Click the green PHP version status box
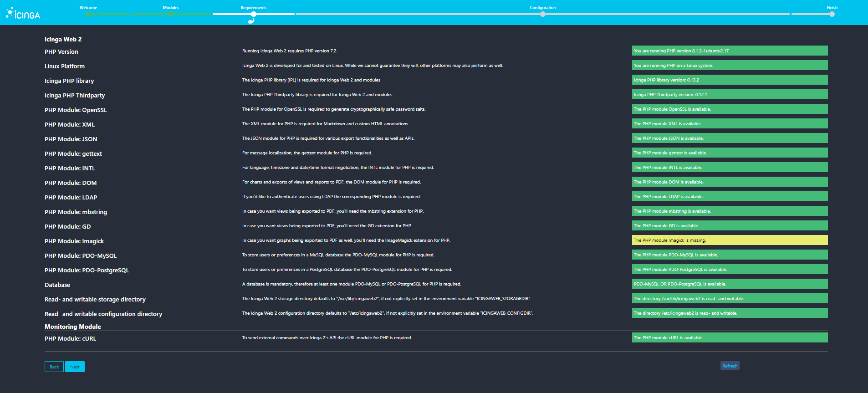This screenshot has height=393, width=868. [x=730, y=51]
